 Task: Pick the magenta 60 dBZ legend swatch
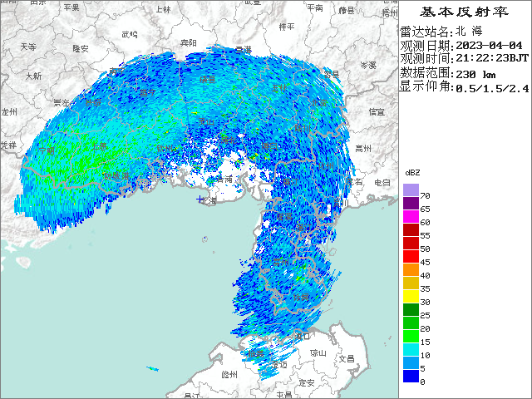(411, 216)
